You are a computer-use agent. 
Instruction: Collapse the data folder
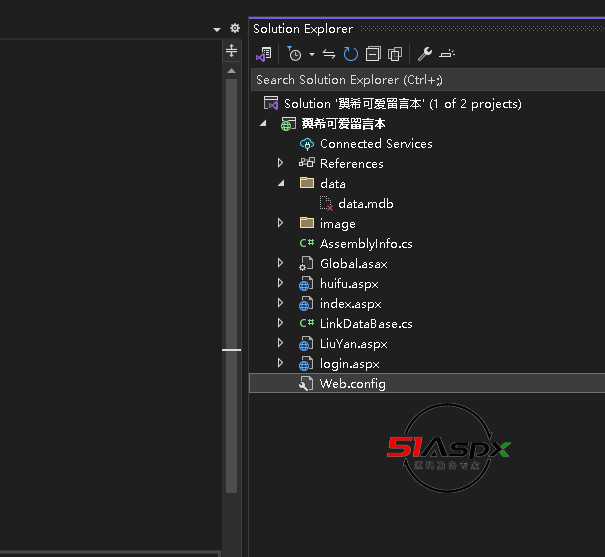pyautogui.click(x=281, y=183)
